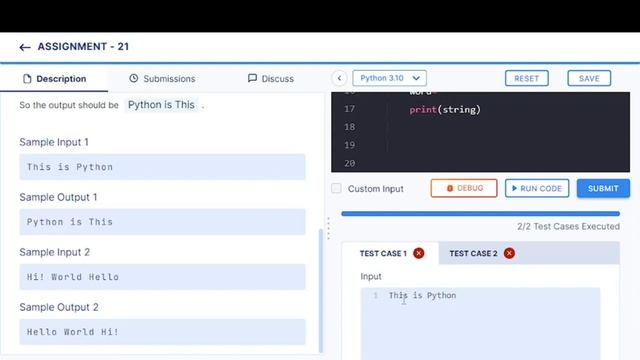Click the ASSIGNMENT - 21 title
This screenshot has height=360, width=640.
(x=83, y=47)
